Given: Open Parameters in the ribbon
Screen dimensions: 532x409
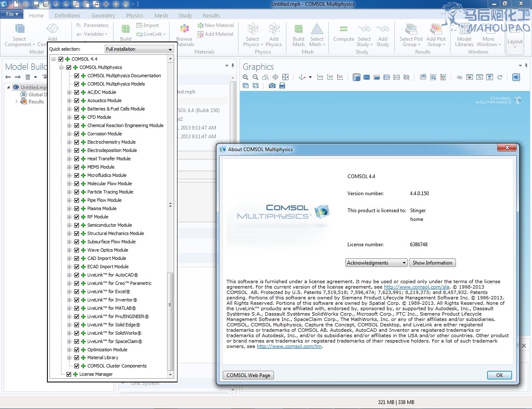Looking at the screenshot, I should click(x=92, y=25).
